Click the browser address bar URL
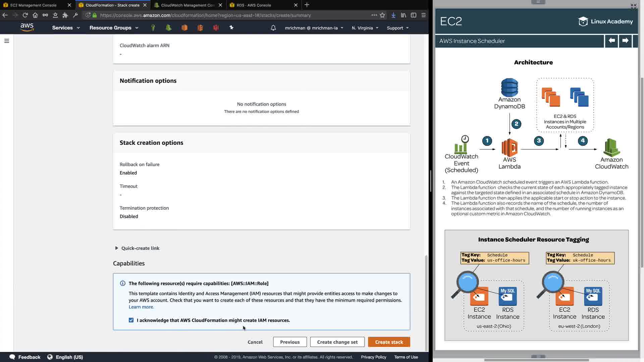The height and width of the screenshot is (362, 644). [205, 15]
